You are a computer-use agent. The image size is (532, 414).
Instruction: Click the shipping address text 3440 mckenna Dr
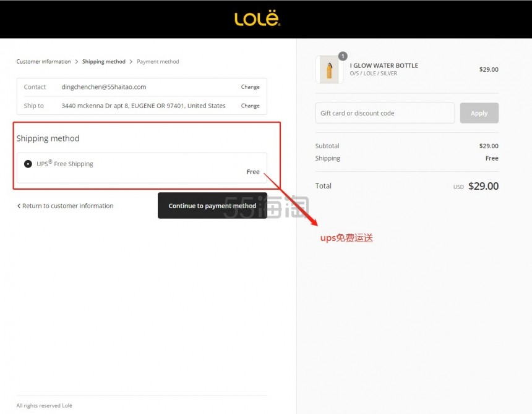click(143, 106)
